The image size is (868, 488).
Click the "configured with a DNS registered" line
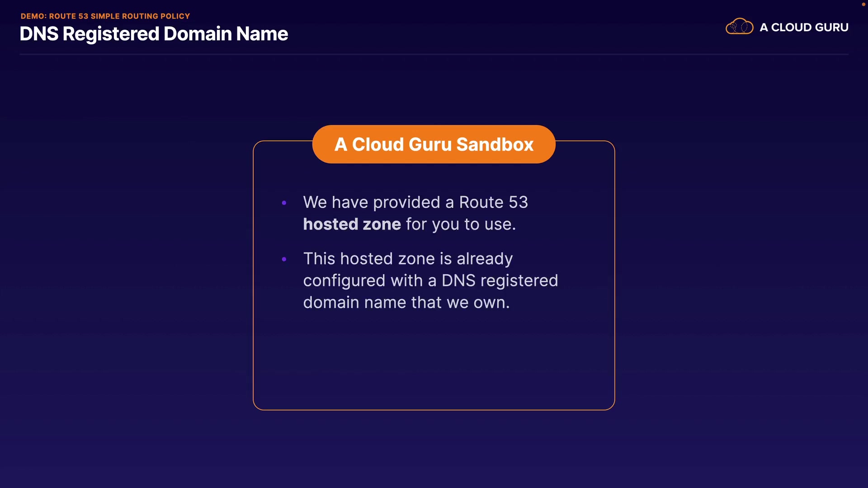[430, 281]
